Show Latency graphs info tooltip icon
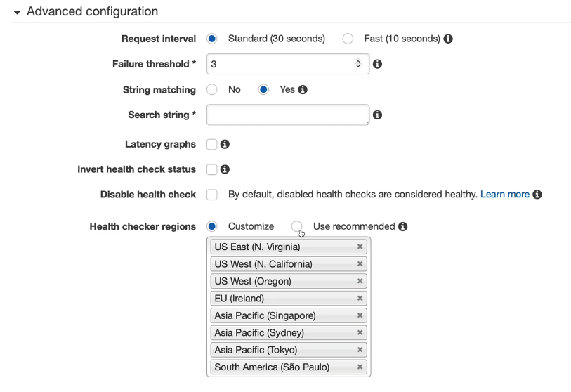Screen dimensions: 571x392 click(225, 144)
